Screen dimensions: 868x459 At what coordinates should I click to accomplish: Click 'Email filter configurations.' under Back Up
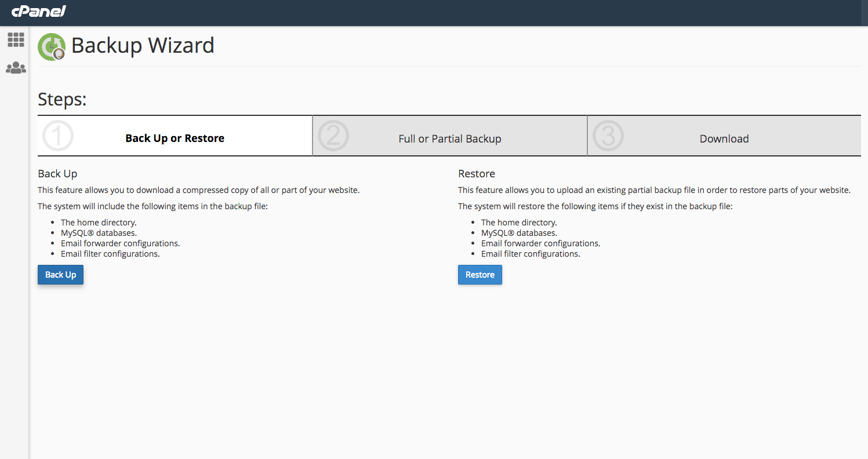[110, 254]
